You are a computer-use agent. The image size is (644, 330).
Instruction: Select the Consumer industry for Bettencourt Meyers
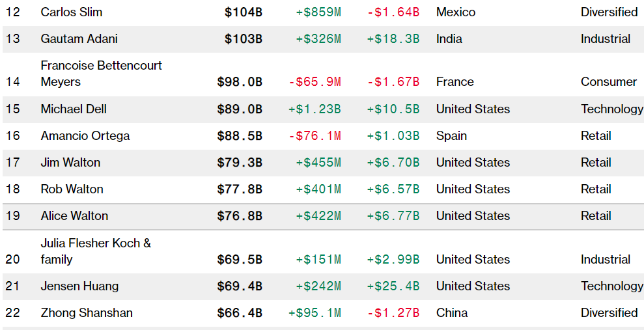(x=609, y=81)
